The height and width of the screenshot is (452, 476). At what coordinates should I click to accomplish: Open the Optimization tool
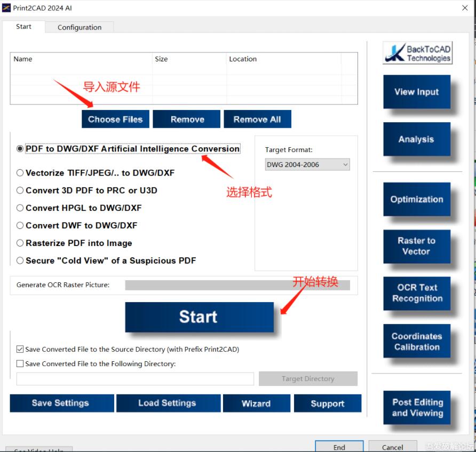416,200
